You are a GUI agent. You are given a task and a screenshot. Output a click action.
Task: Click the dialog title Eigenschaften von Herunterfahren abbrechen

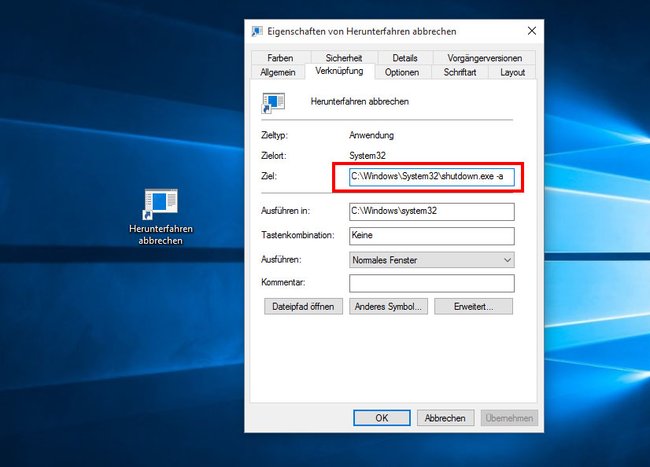[x=361, y=31]
